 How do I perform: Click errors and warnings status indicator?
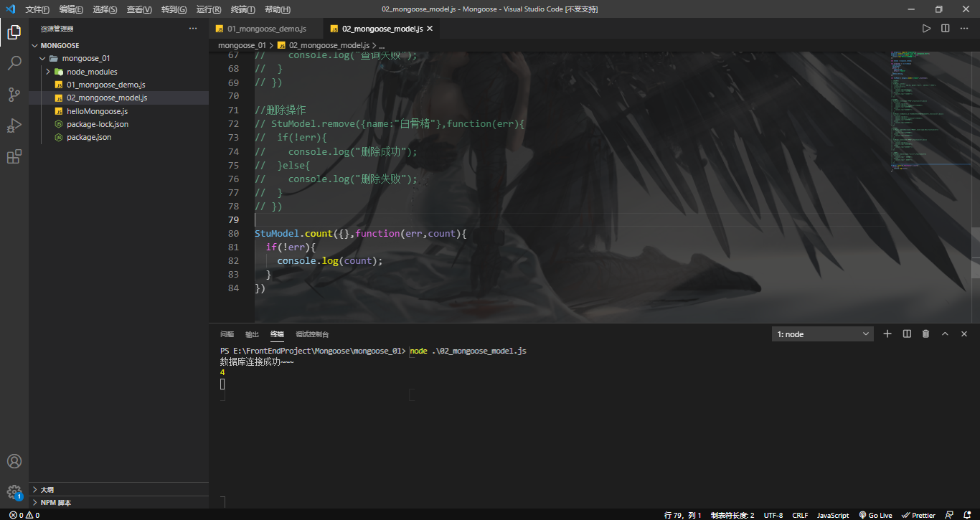click(24, 515)
